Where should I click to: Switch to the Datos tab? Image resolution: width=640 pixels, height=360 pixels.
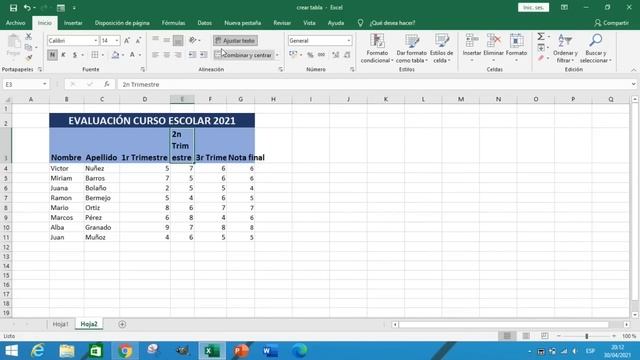pos(204,23)
